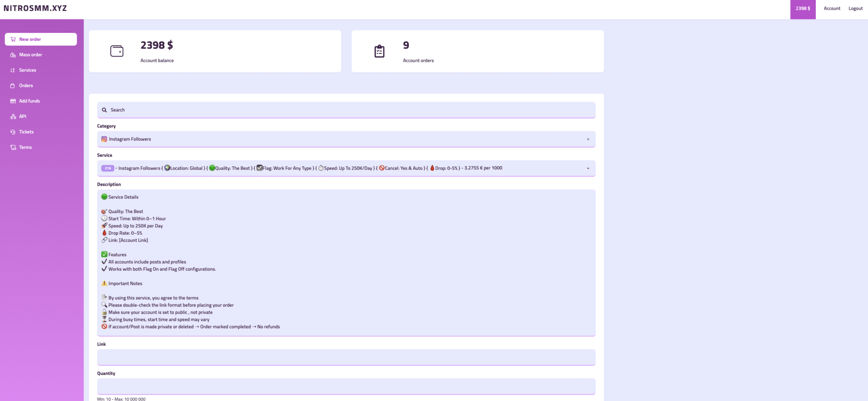Viewport: 868px width, 401px height.
Task: Click the Mass order basket icon
Action: pyautogui.click(x=13, y=55)
